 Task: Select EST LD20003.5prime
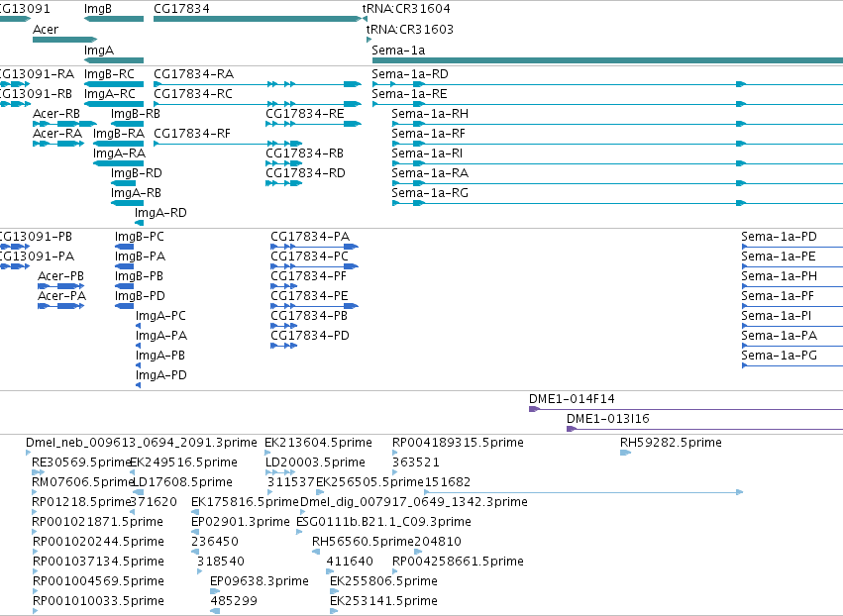280,472
